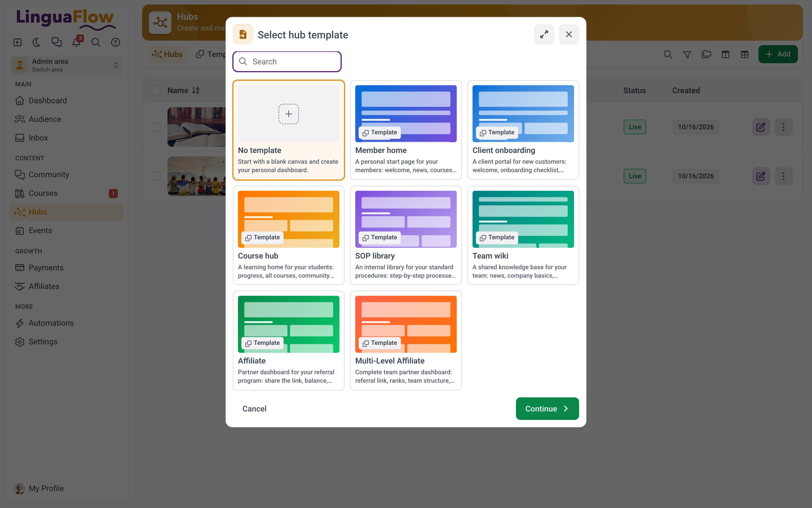Expand the Admin area switcher
This screenshot has height=508, width=812.
pyautogui.click(x=67, y=65)
